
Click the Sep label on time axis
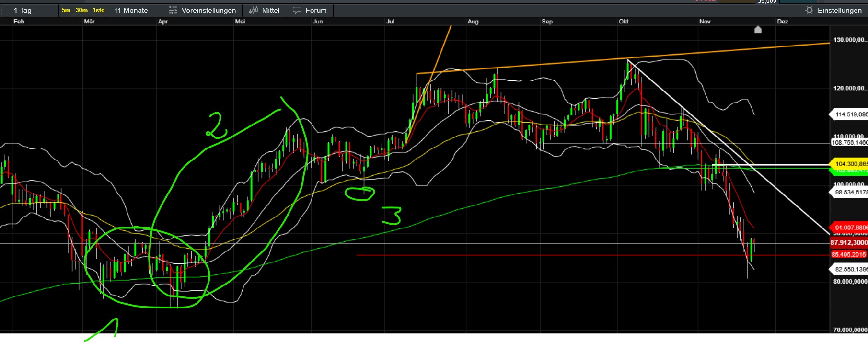(x=547, y=22)
